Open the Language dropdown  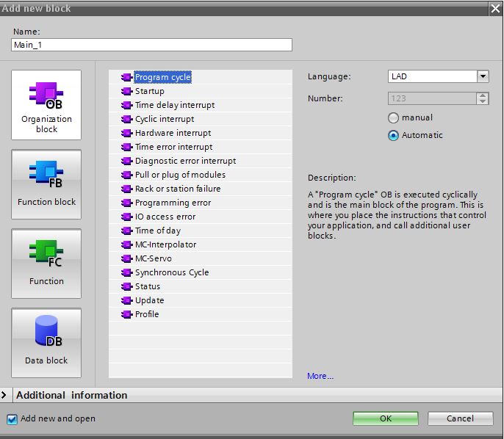tap(483, 76)
